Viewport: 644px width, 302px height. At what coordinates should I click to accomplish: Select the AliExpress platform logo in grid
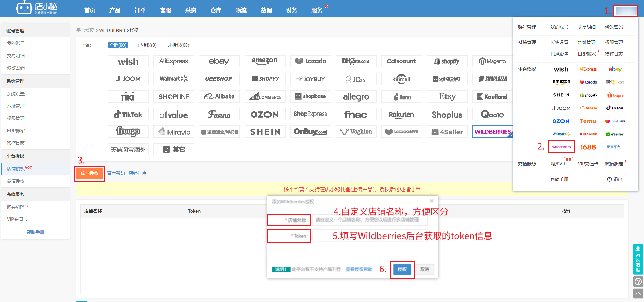174,61
